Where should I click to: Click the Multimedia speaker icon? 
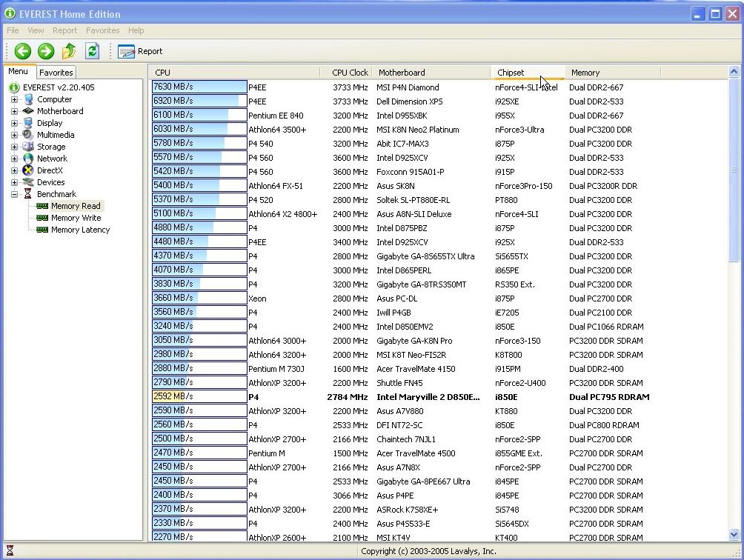coord(28,135)
